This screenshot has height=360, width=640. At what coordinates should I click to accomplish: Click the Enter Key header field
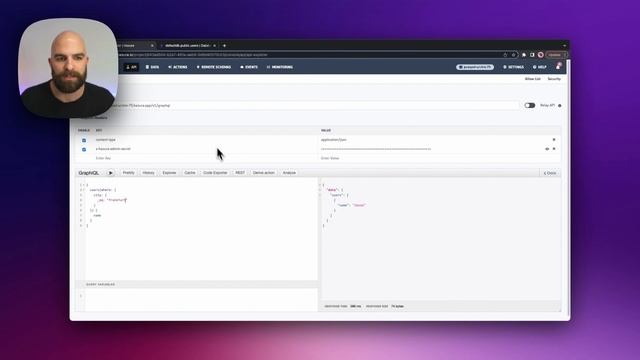(x=206, y=158)
